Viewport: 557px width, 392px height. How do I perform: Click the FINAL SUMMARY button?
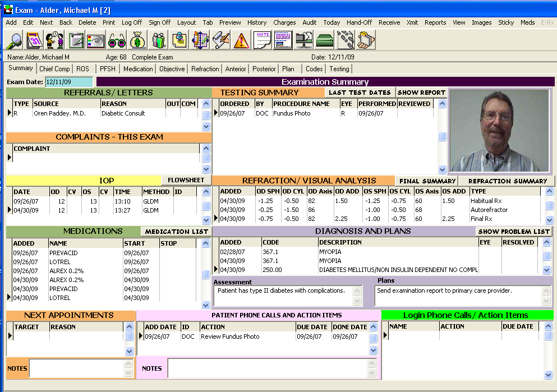[x=427, y=181]
